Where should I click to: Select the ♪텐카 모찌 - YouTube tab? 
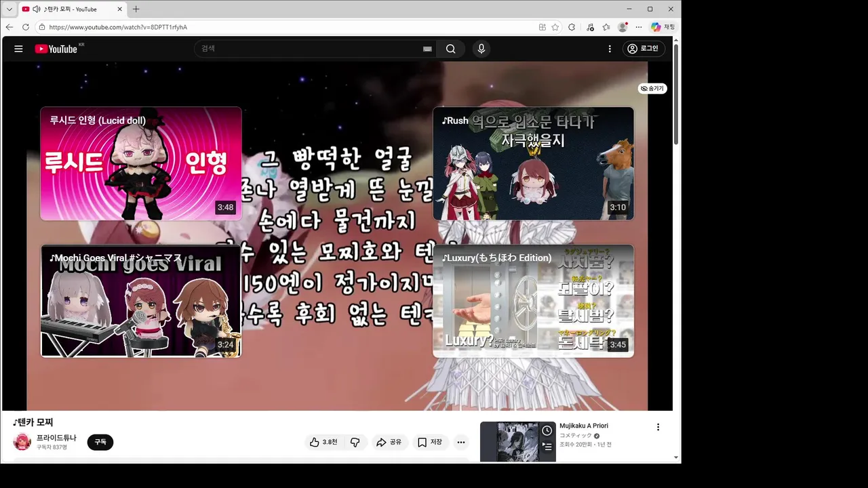pyautogui.click(x=73, y=9)
